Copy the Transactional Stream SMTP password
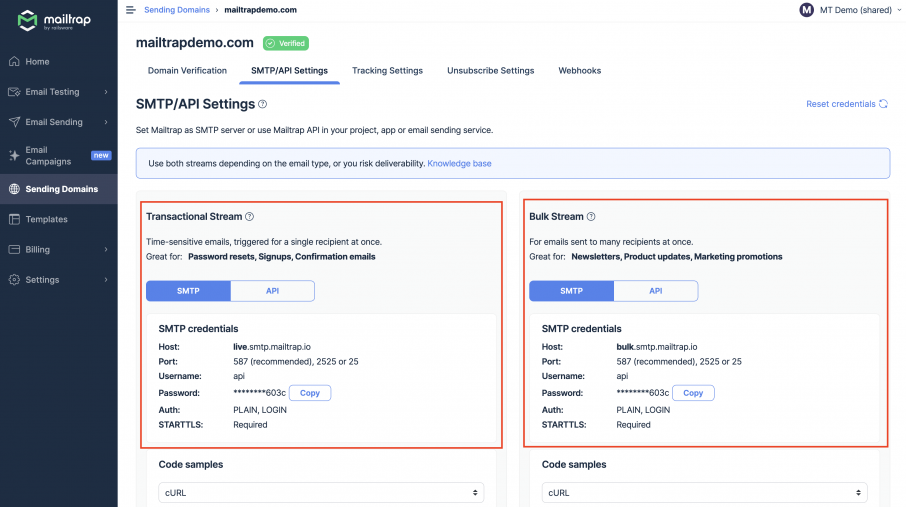Image resolution: width=906 pixels, height=507 pixels. click(x=310, y=393)
